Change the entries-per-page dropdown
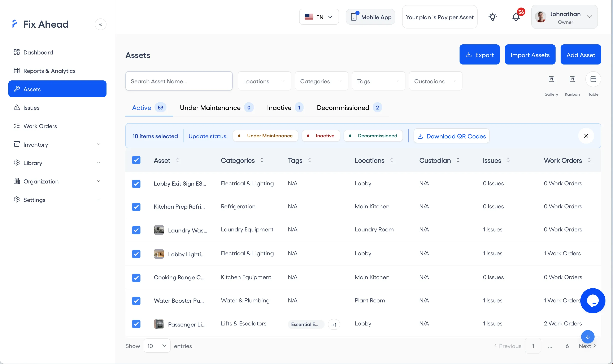Image resolution: width=613 pixels, height=364 pixels. coord(157,346)
